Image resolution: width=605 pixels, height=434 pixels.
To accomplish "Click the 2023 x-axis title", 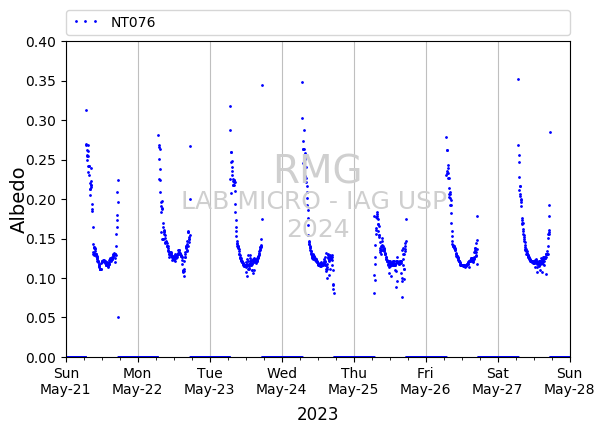I will point(318,414).
